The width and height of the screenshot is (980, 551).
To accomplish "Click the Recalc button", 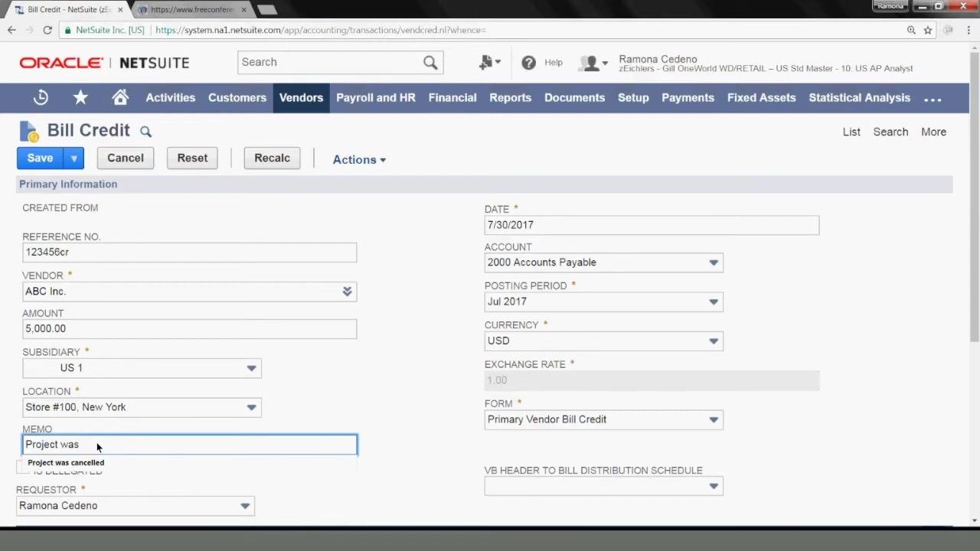I will click(272, 158).
